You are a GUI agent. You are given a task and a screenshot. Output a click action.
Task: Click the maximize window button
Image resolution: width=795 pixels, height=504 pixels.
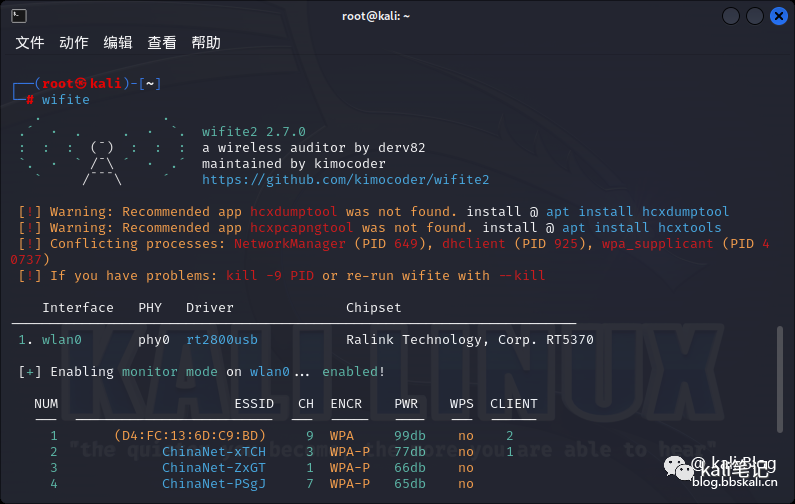pos(754,16)
